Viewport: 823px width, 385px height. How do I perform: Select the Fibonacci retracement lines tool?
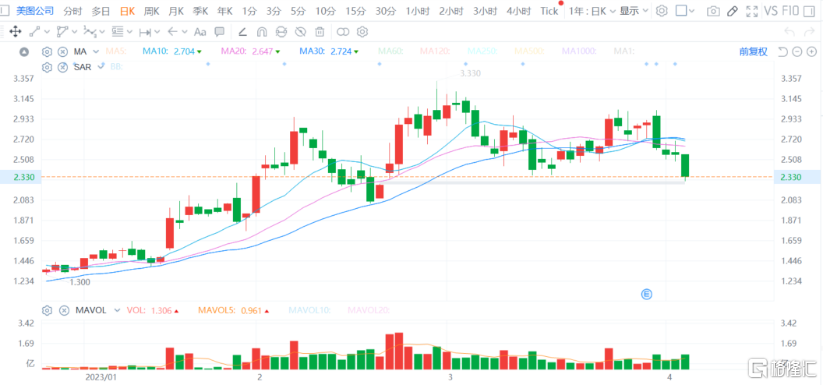click(x=118, y=32)
